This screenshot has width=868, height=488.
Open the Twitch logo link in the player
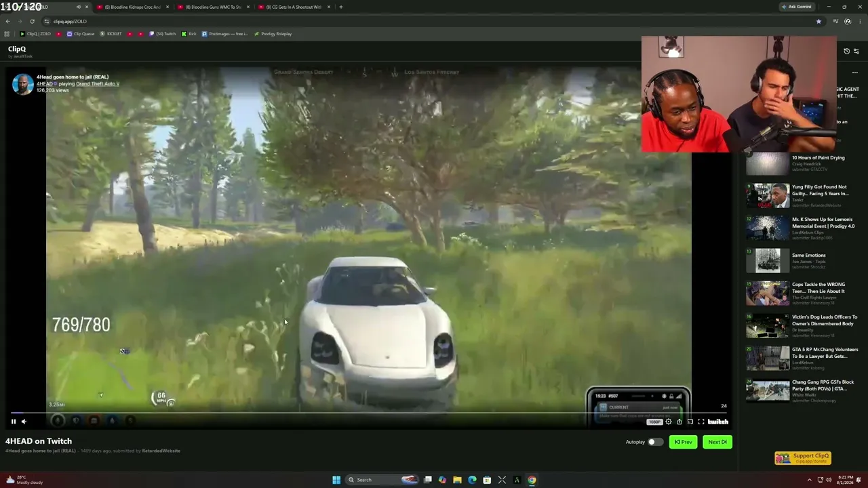click(718, 422)
